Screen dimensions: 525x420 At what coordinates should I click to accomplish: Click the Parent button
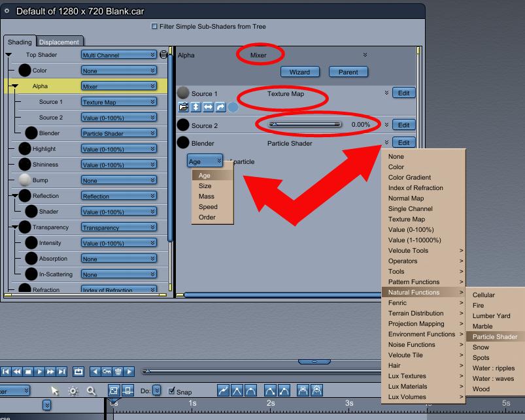[348, 72]
